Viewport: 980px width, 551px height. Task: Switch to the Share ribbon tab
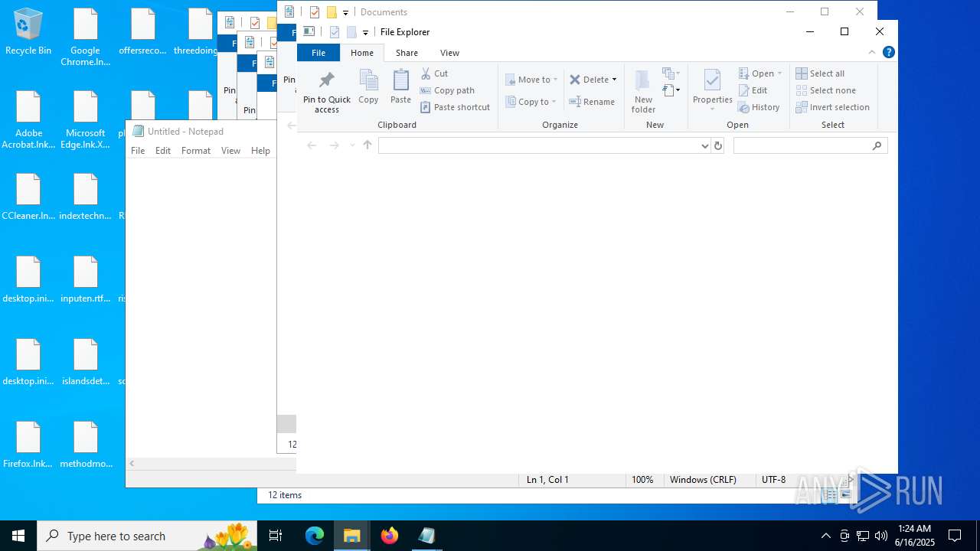pos(407,53)
